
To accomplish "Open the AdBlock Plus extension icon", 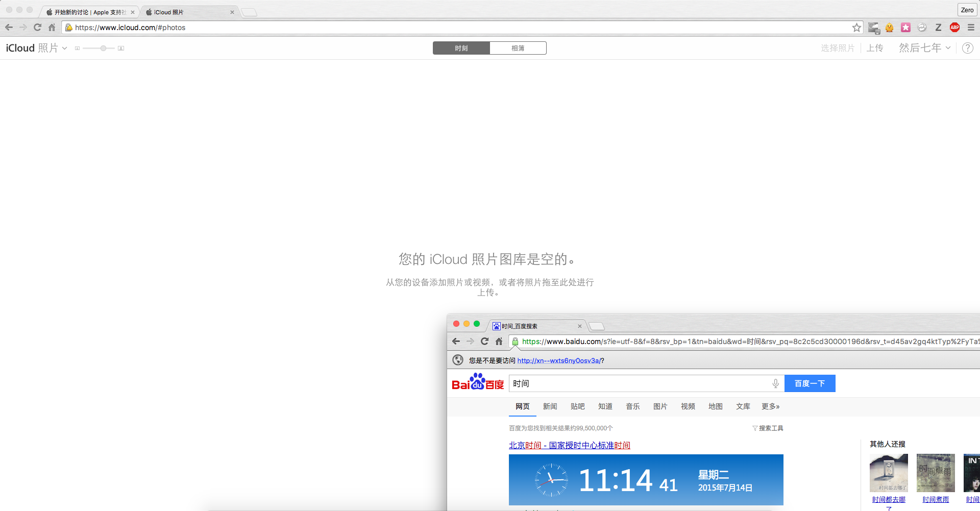I will 954,28.
